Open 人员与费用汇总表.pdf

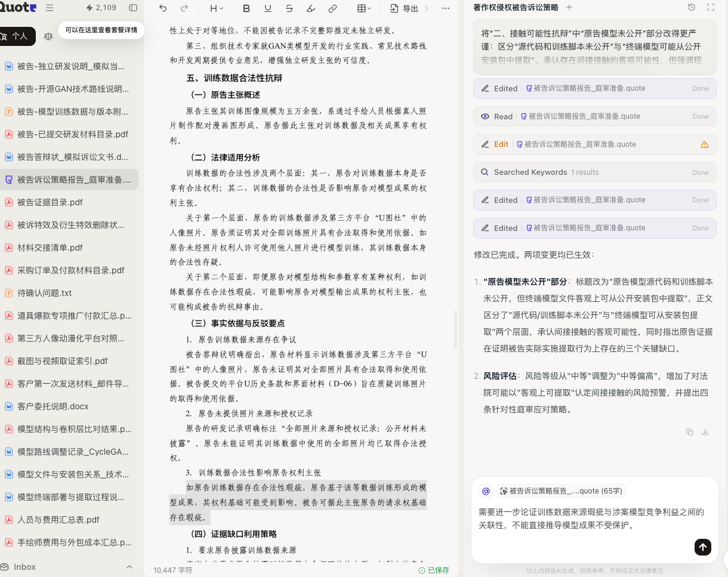[70, 520]
